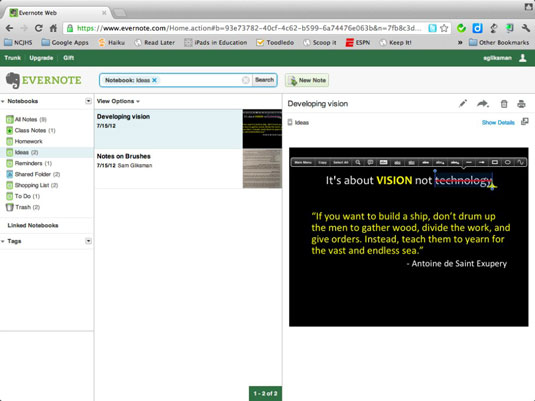Open the Notes on Brushes thumbnail

(x=262, y=169)
